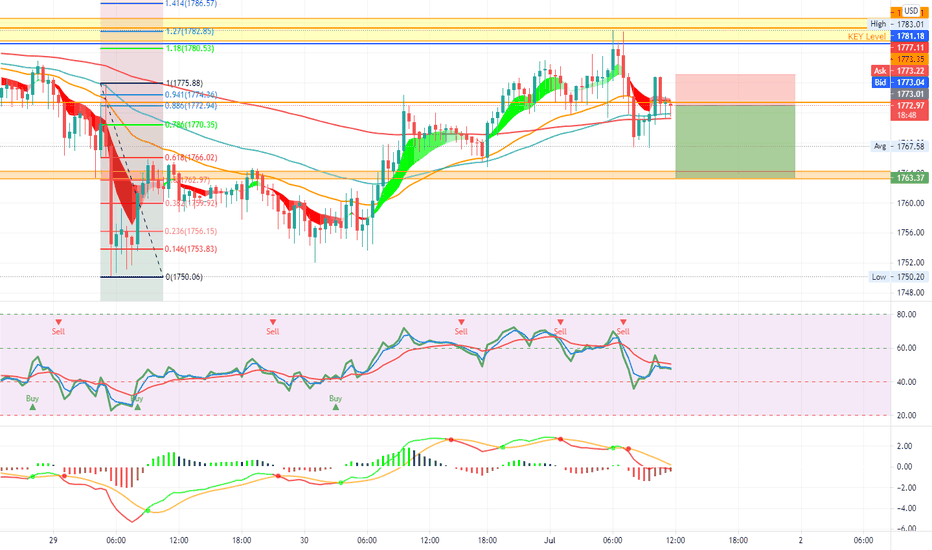Click the Bid 1773.04 price label

[x=899, y=83]
